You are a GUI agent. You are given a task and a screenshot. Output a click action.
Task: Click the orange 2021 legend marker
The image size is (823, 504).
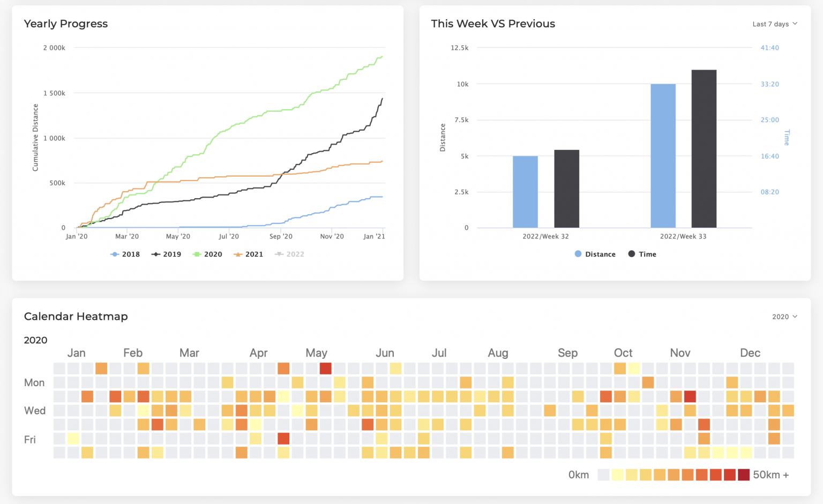pos(238,254)
